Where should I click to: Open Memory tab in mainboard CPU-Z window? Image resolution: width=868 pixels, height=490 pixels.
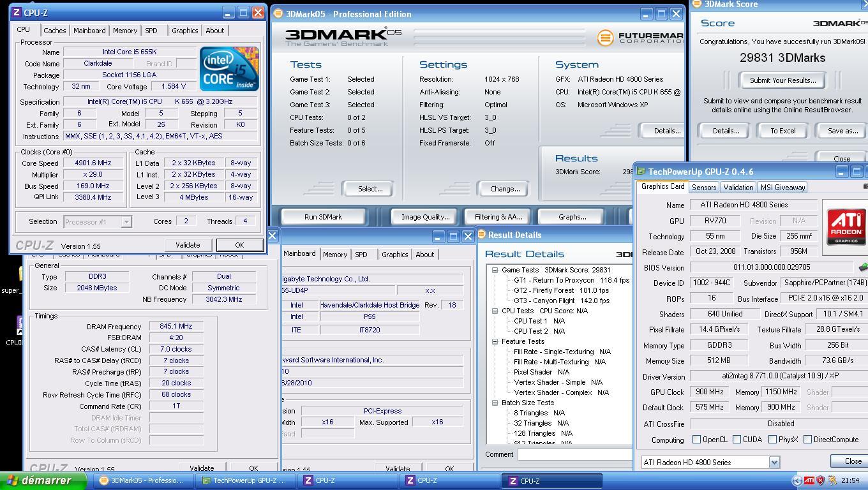tap(335, 255)
